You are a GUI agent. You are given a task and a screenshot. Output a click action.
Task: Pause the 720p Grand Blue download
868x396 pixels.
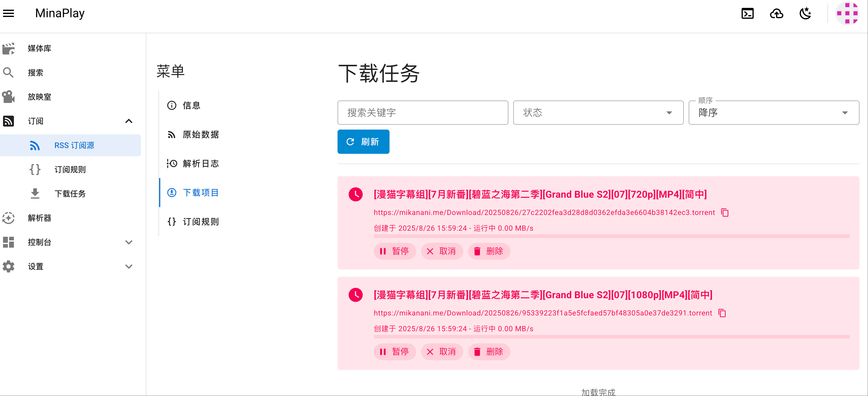click(395, 251)
